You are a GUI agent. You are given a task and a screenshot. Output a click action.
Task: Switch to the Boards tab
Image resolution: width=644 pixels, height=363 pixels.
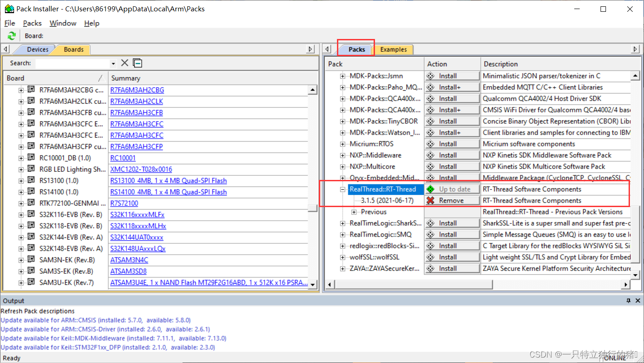[x=72, y=49]
